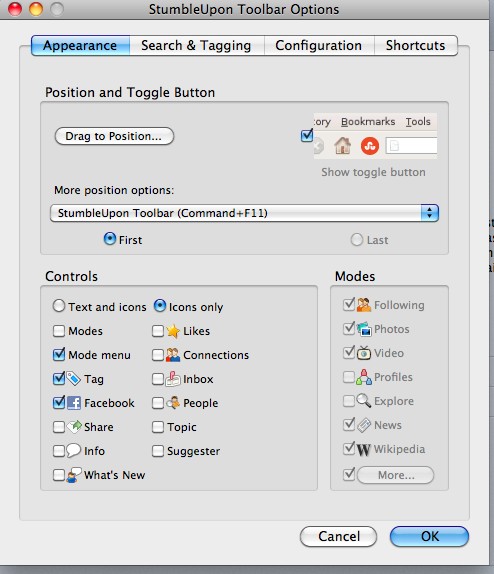This screenshot has height=574, width=494.
Task: Switch to the Shortcuts tab
Action: click(x=416, y=45)
